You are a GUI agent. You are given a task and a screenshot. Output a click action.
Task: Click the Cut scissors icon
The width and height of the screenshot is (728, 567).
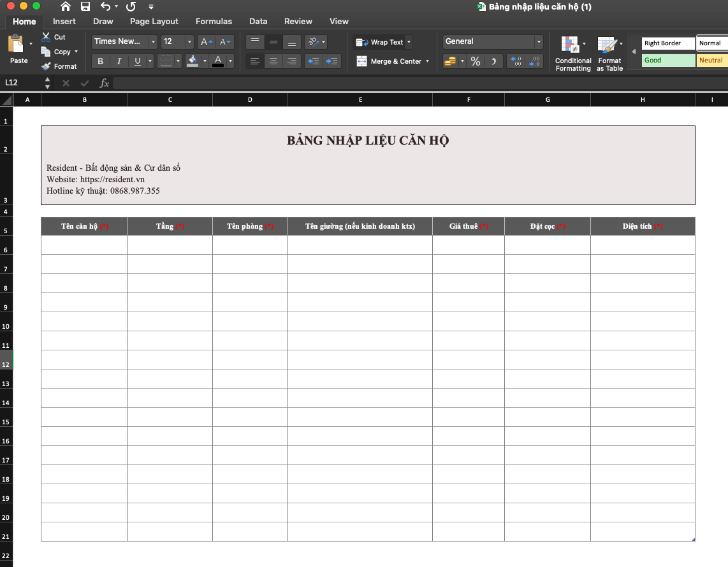click(46, 37)
